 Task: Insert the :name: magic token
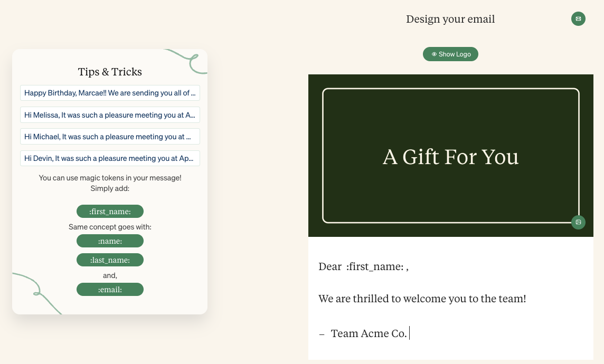(x=110, y=241)
